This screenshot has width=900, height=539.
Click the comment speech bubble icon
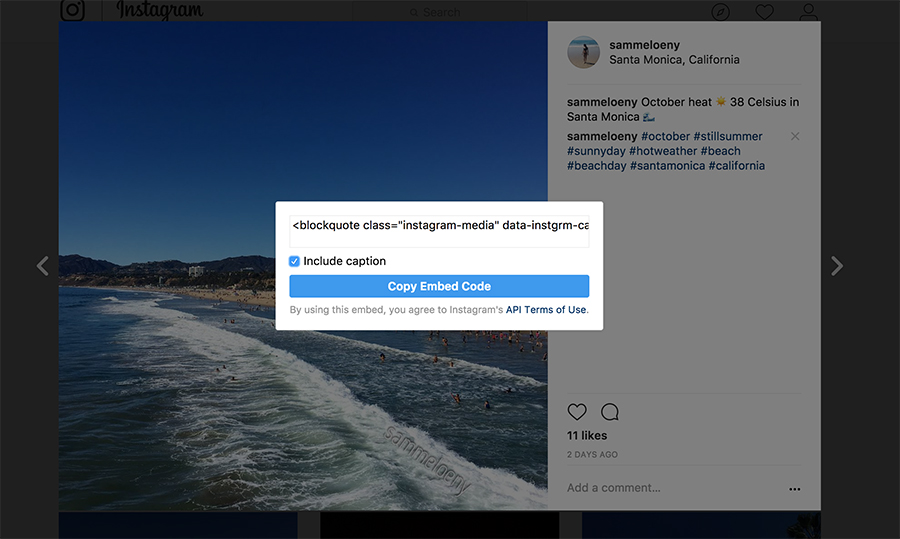(x=610, y=412)
